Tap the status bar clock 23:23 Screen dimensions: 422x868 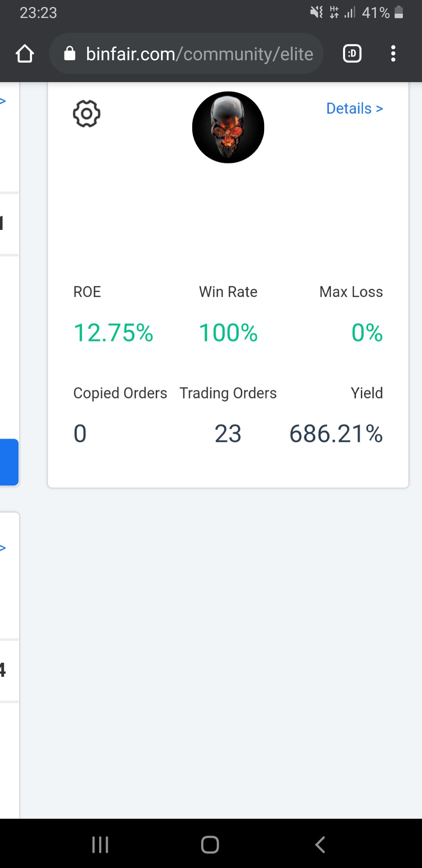(38, 13)
